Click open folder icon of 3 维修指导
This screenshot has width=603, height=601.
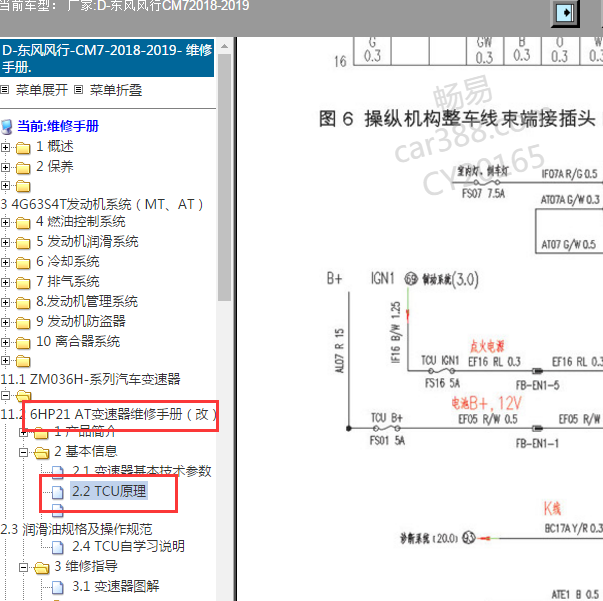click(42, 568)
